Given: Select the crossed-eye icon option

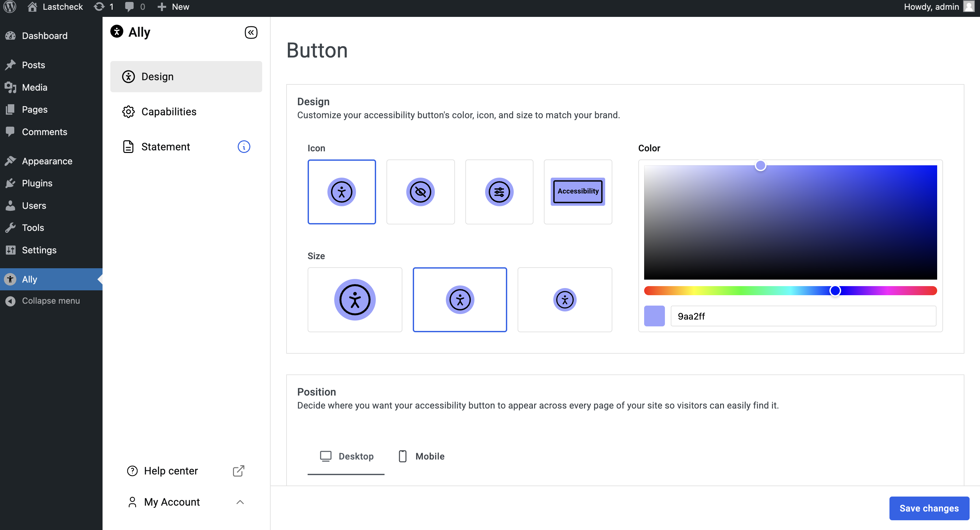Looking at the screenshot, I should [x=420, y=192].
